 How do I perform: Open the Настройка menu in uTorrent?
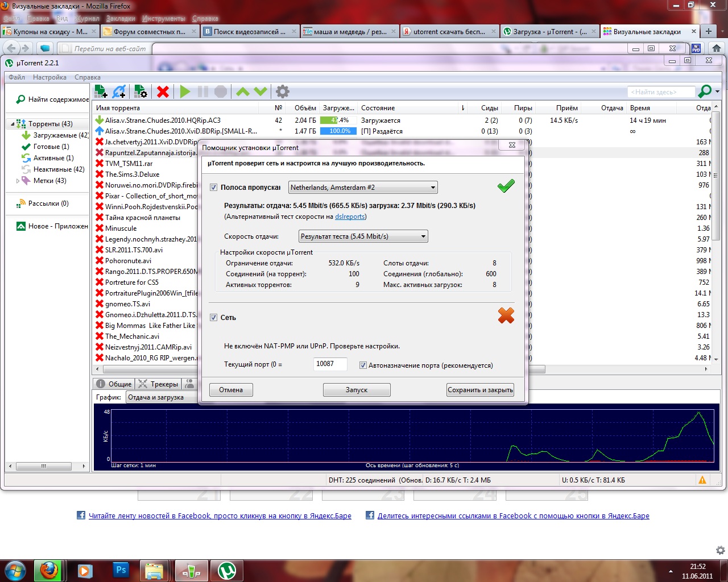click(x=49, y=77)
